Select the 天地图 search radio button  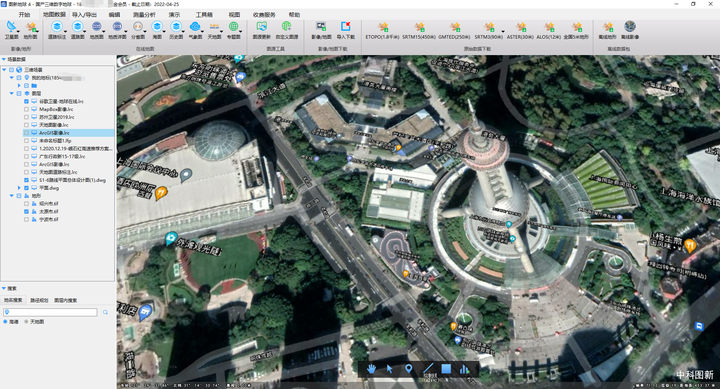pyautogui.click(x=26, y=322)
